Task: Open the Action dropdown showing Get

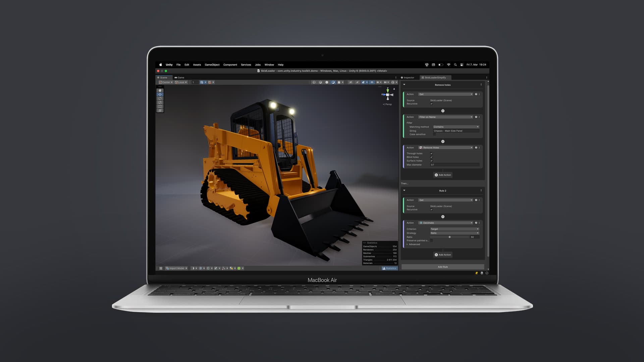Action: [445, 94]
